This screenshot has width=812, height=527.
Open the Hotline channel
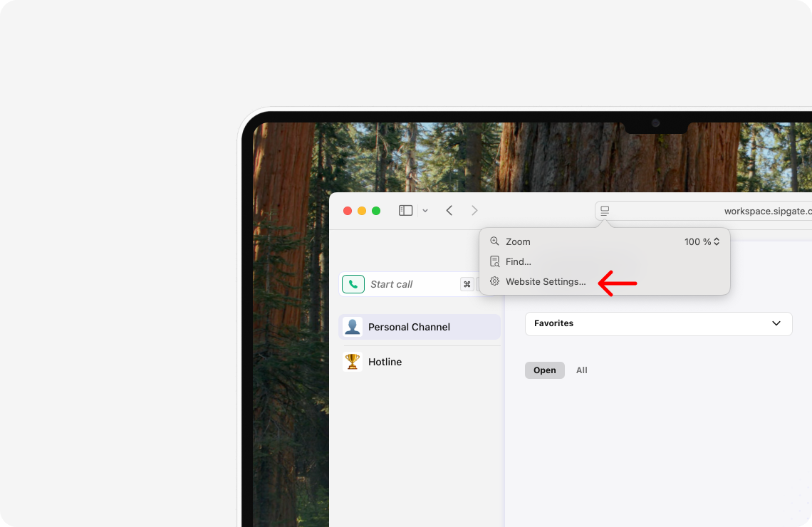(420, 362)
